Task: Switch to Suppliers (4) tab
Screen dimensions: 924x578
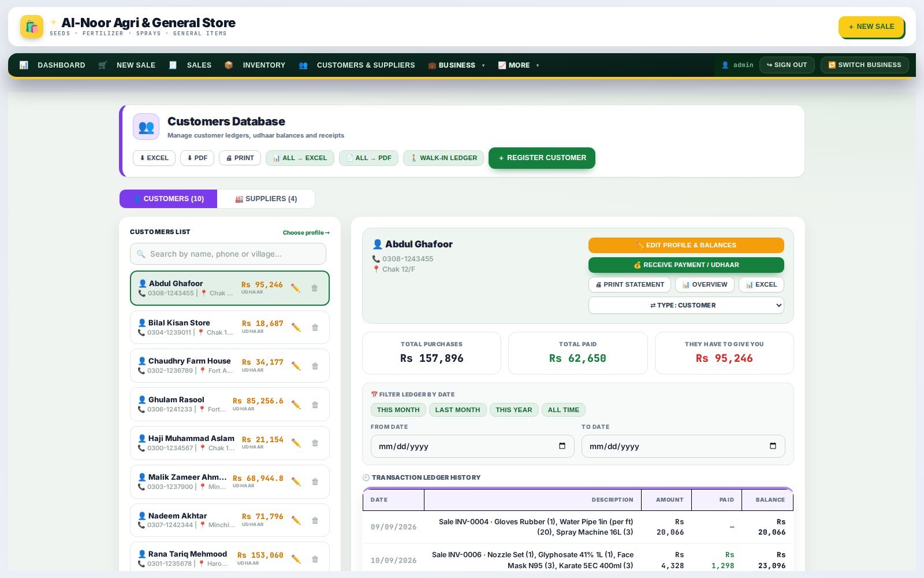Action: tap(266, 199)
